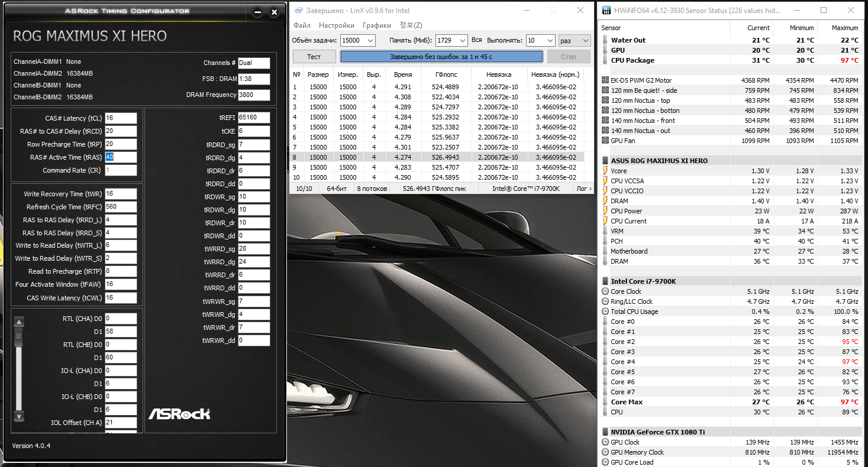The height and width of the screenshot is (467, 868).
Task: Click the thermometer icon next to Water Out
Action: (605, 40)
